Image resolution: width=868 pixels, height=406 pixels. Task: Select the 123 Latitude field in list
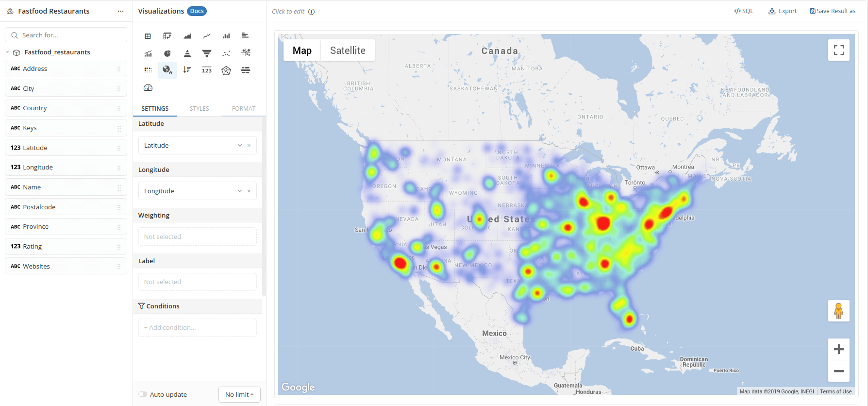pyautogui.click(x=66, y=148)
